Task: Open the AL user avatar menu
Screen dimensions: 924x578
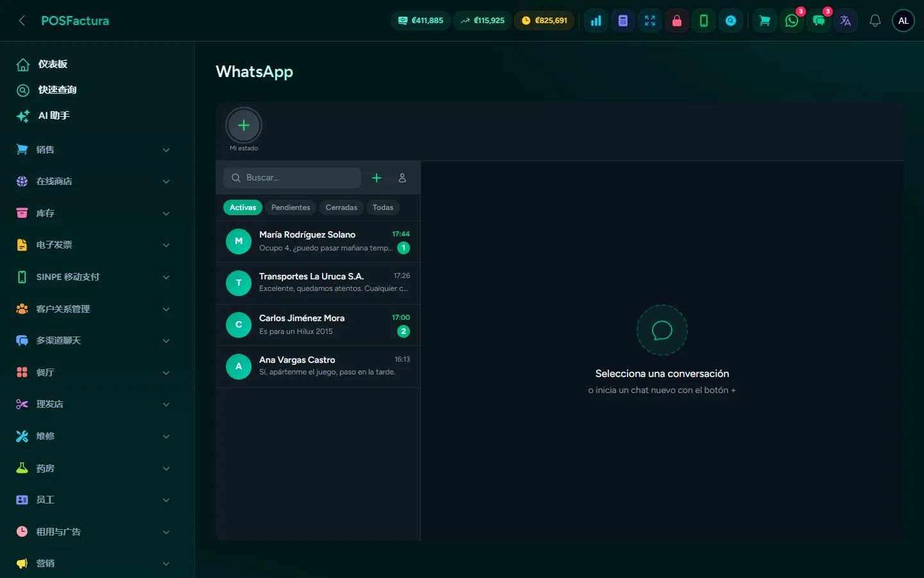Action: click(903, 21)
